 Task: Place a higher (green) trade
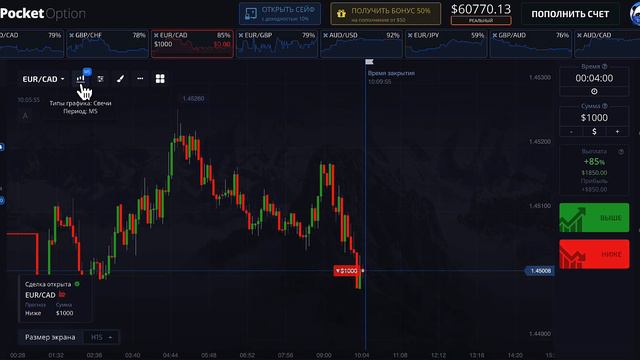click(594, 218)
